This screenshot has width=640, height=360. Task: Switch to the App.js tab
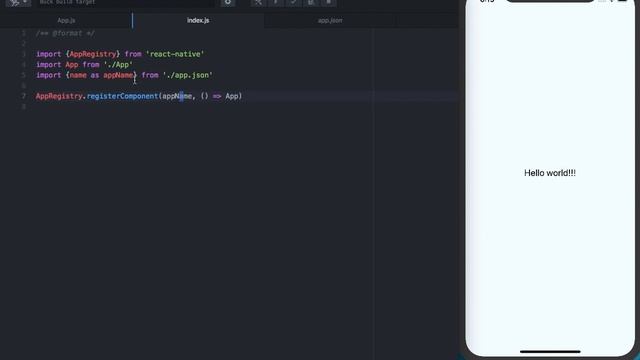tap(66, 20)
